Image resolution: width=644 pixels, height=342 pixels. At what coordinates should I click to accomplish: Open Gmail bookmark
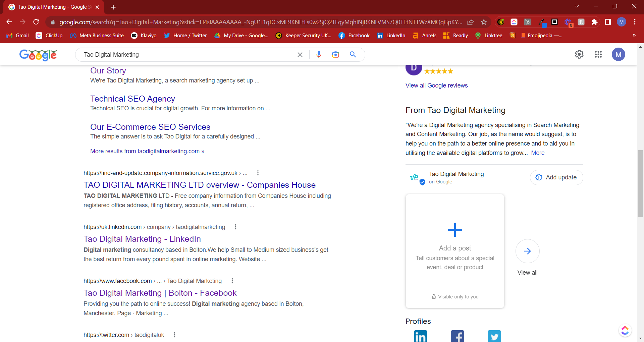coord(18,36)
